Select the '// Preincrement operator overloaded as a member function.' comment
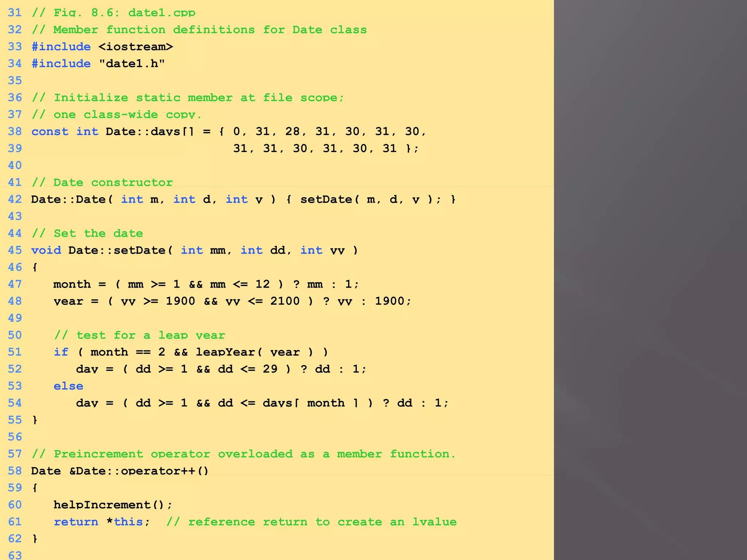747x560 pixels. coord(244,454)
